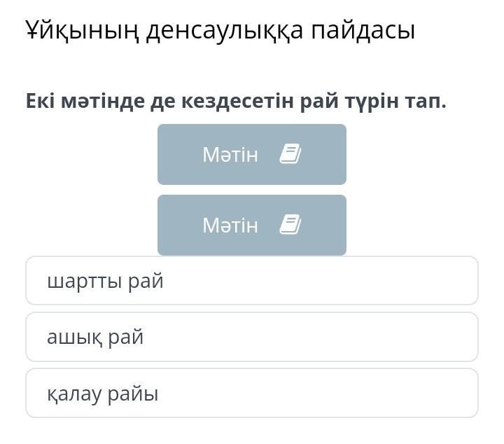Click the word Ұйқының in the title
The height and width of the screenshot is (444, 504).
83,31
